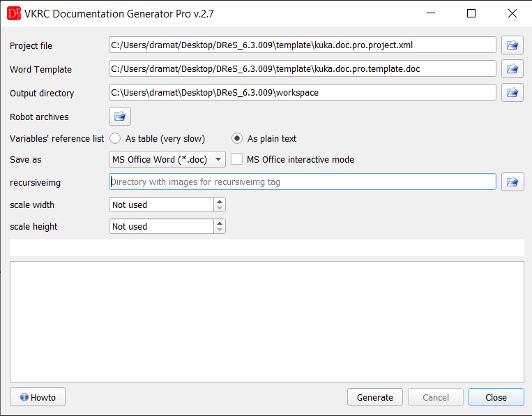This screenshot has width=532, height=416.
Task: Open the Howto help
Action: coord(38,397)
